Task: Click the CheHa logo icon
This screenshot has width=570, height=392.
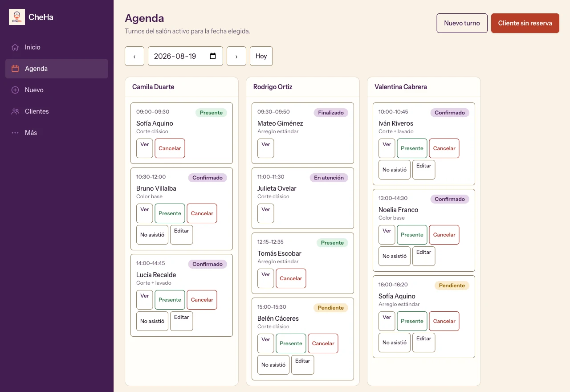Action: tap(17, 17)
